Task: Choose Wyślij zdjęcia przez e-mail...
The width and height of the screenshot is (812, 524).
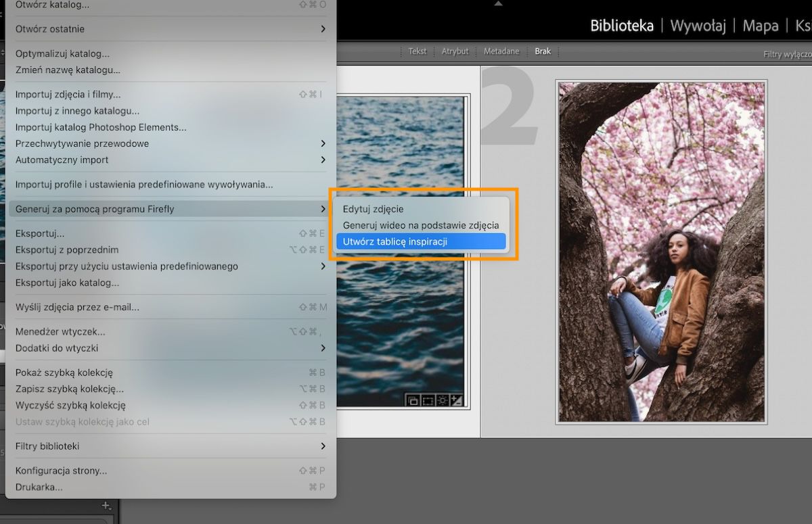Action: tap(171, 307)
